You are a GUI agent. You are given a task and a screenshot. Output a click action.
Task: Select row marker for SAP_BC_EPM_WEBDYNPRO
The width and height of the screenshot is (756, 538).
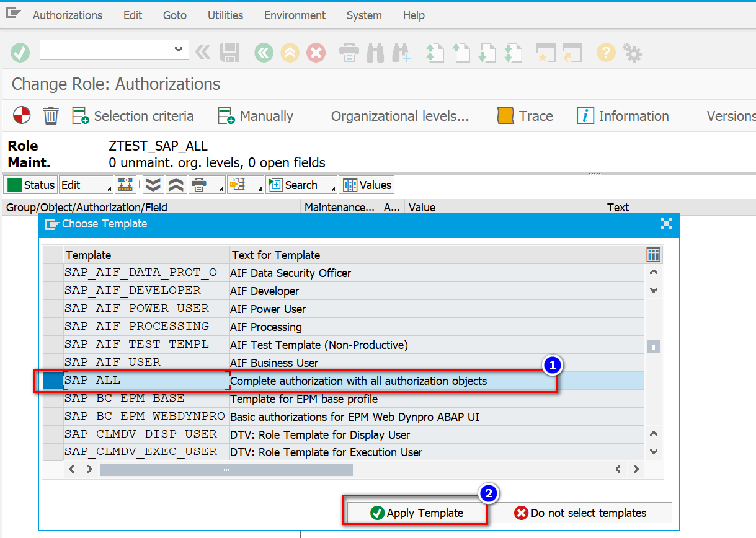53,417
